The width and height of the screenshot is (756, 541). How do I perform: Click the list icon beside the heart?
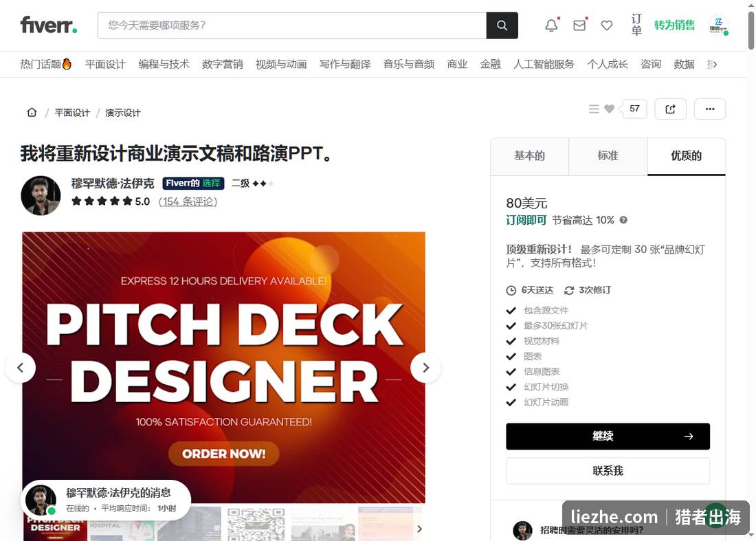[594, 109]
